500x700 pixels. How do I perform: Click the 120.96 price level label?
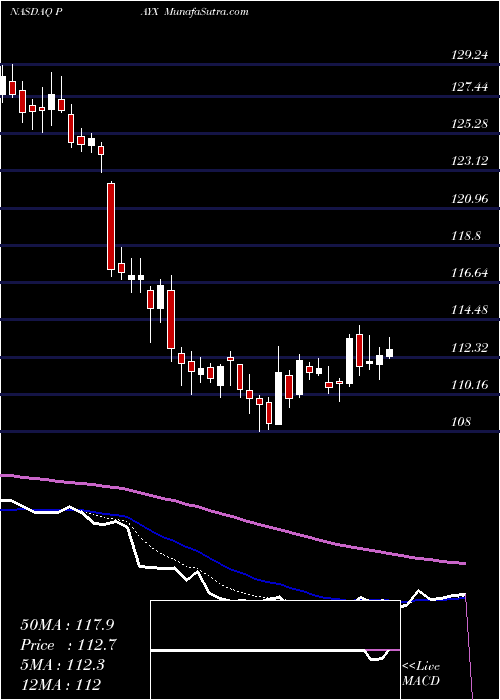tap(469, 198)
